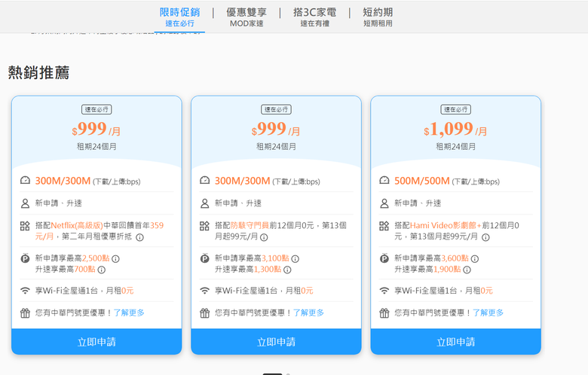Click 享Wi-Fi全屋通1台 in the 防駭守門員 plan card

click(246, 291)
